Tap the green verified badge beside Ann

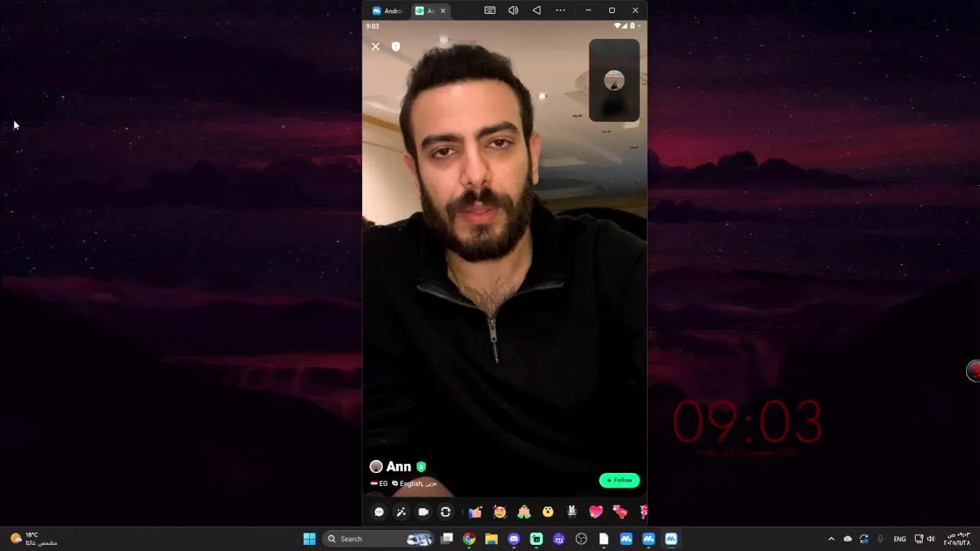pos(421,467)
